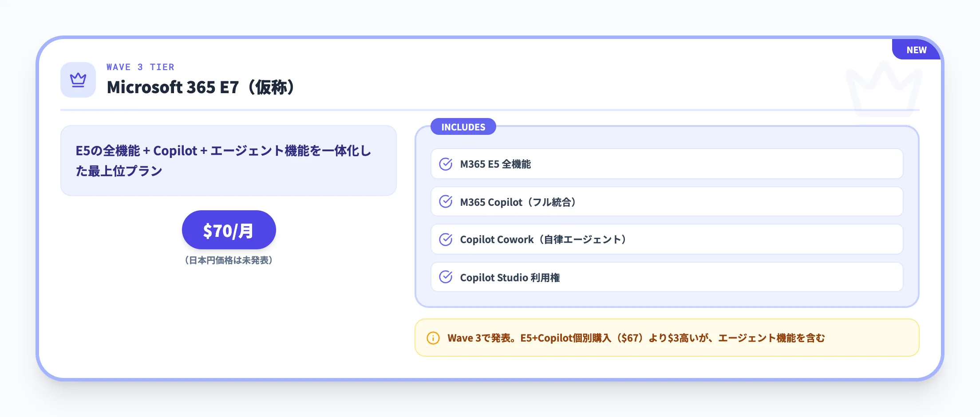Select the （日本円価格は未発表）note text

click(x=229, y=260)
